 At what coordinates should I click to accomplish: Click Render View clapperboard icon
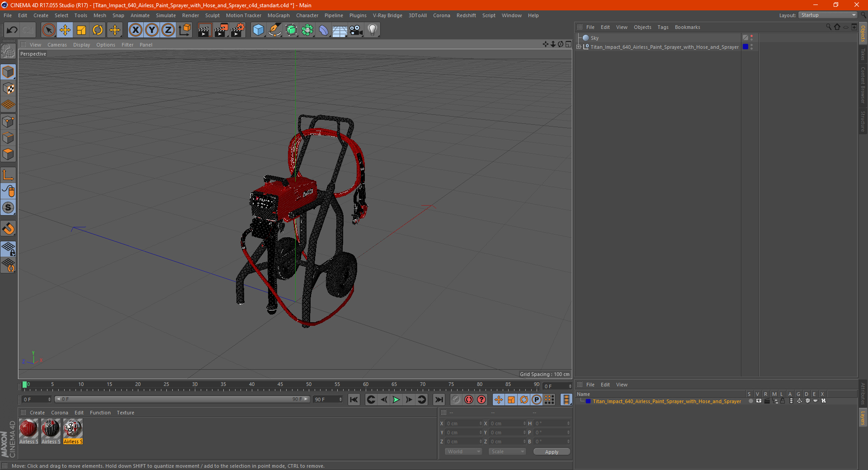(x=204, y=30)
